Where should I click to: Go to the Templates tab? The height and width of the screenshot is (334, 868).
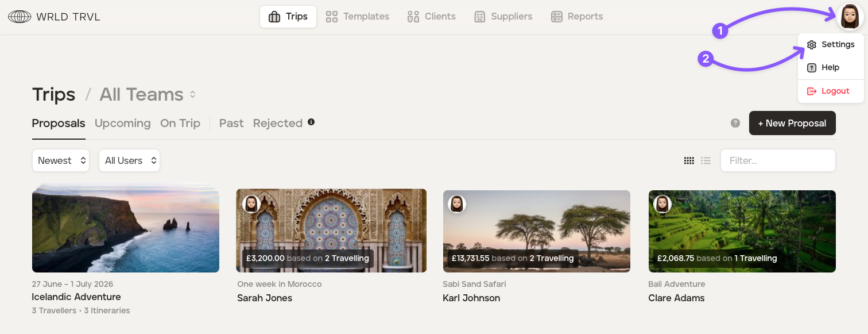357,16
